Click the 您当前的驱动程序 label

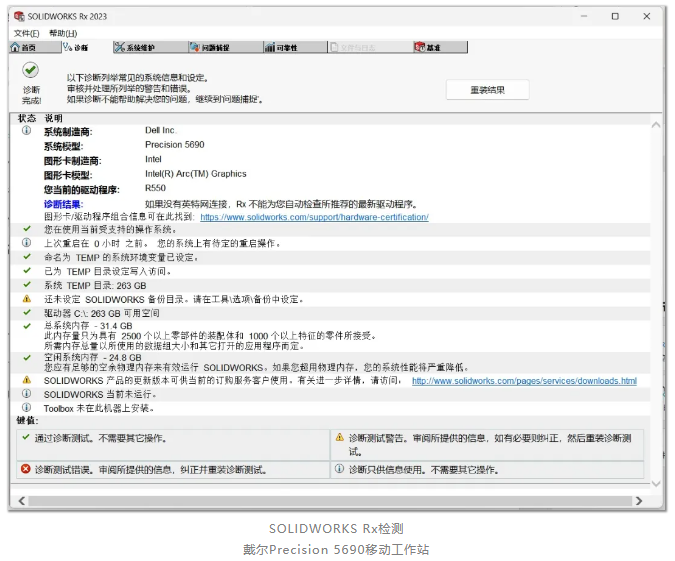pyautogui.click(x=82, y=189)
